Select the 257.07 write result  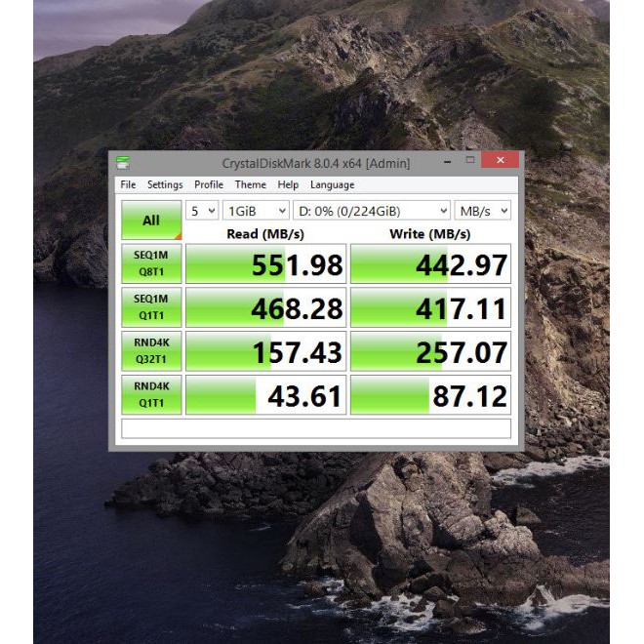[430, 351]
